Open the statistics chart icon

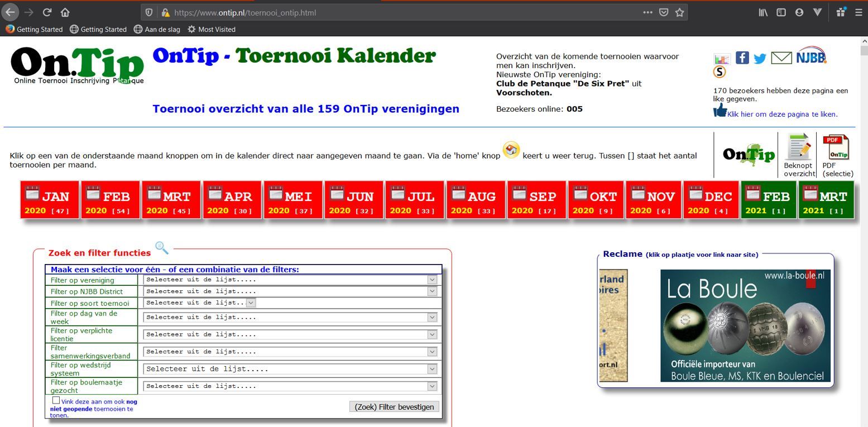click(x=722, y=59)
